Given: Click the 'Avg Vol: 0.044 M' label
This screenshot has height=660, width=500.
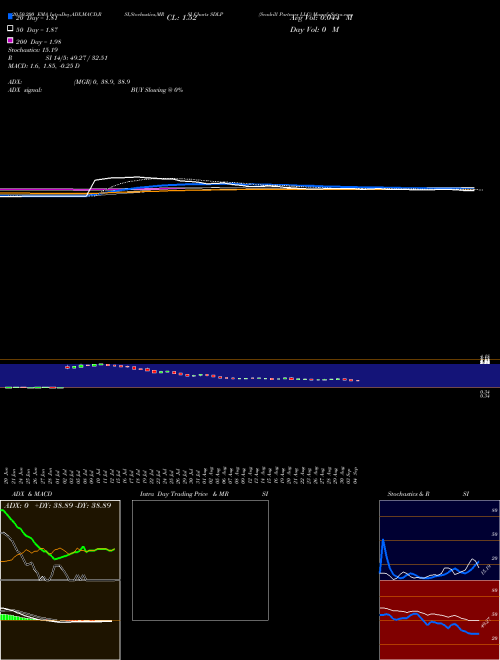Looking at the screenshot, I should coord(321,18).
